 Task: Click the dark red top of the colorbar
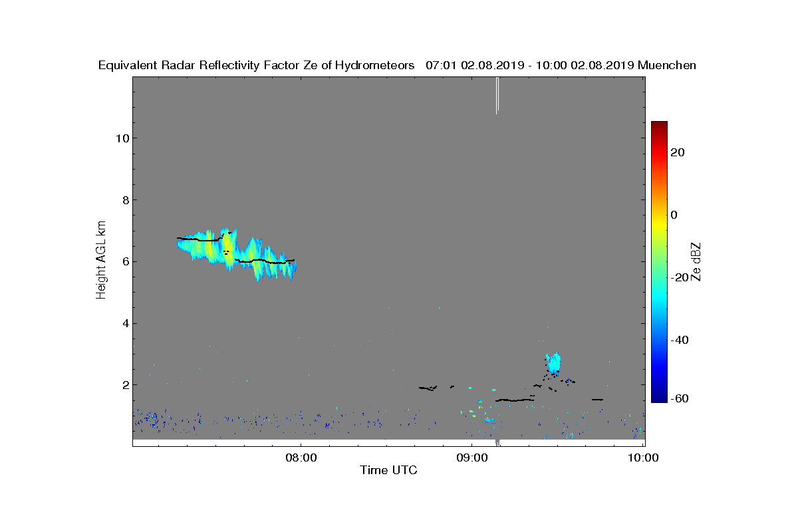point(659,126)
